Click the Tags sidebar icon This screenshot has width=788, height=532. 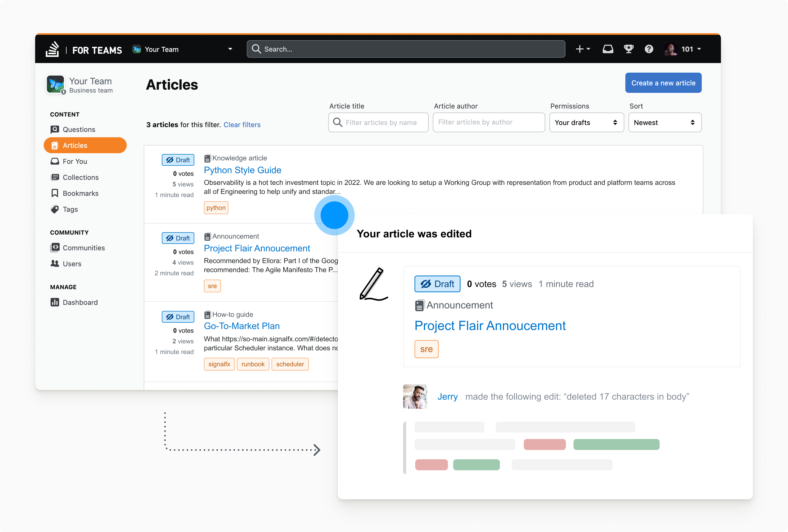55,209
